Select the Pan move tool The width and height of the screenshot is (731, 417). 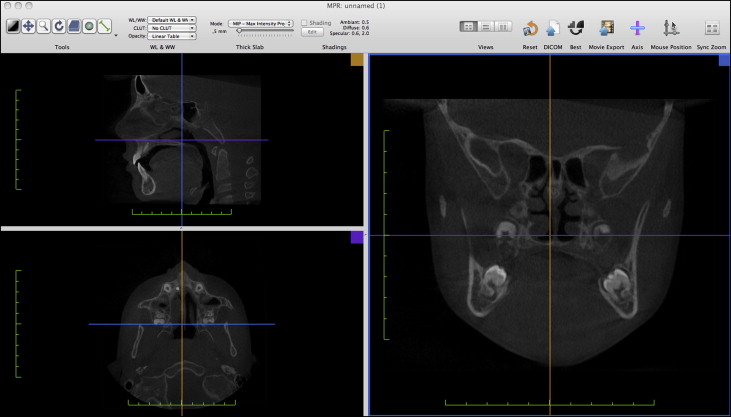[28, 26]
